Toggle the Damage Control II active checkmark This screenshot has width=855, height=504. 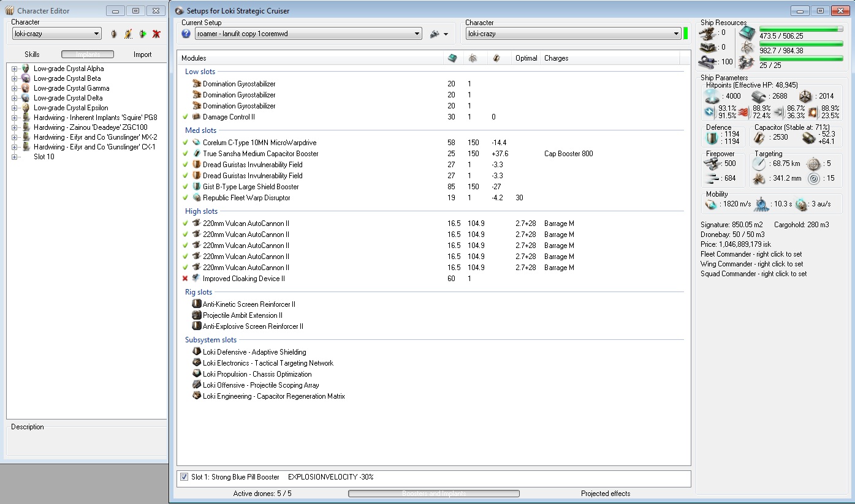(x=185, y=117)
